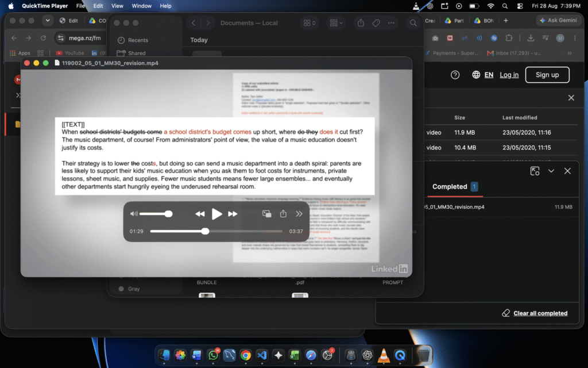The height and width of the screenshot is (368, 588).
Task: Click the Clear all completed link
Action: pos(540,313)
